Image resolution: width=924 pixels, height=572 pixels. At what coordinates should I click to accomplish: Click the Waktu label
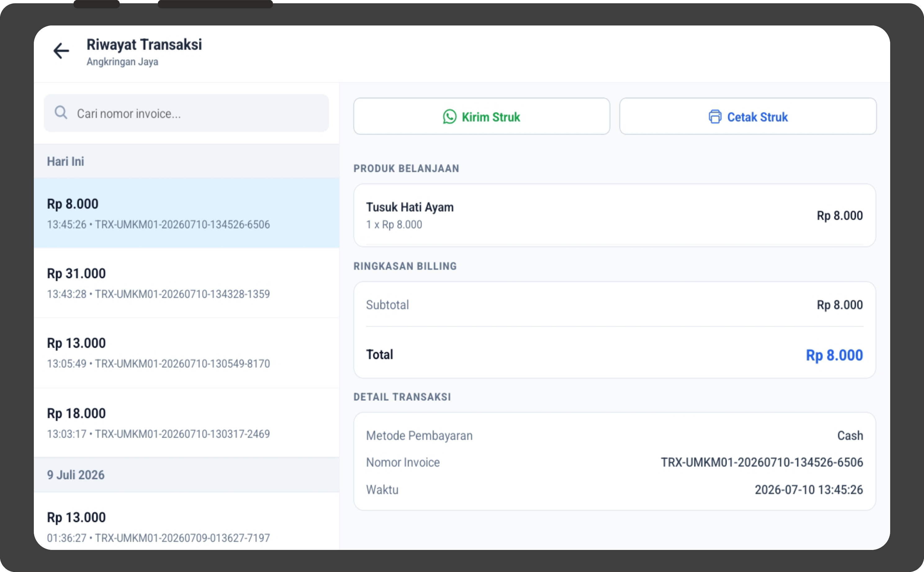pyautogui.click(x=382, y=489)
